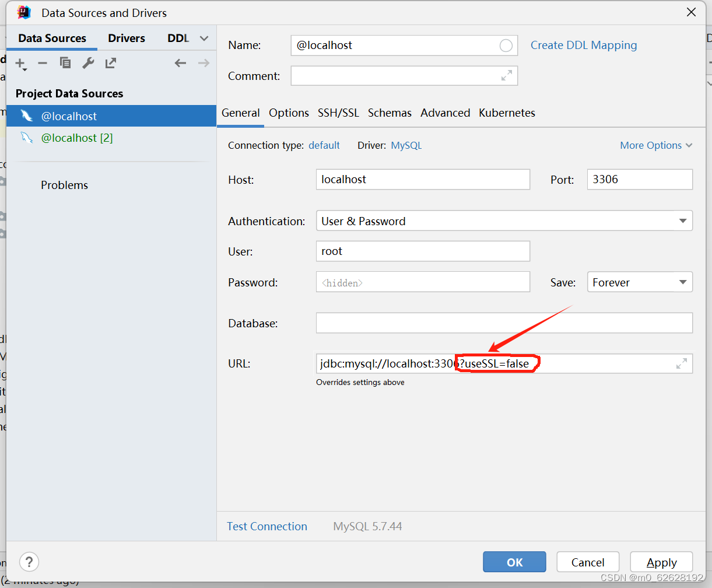712x588 pixels.
Task: Focus the Database input field
Action: [x=504, y=323]
